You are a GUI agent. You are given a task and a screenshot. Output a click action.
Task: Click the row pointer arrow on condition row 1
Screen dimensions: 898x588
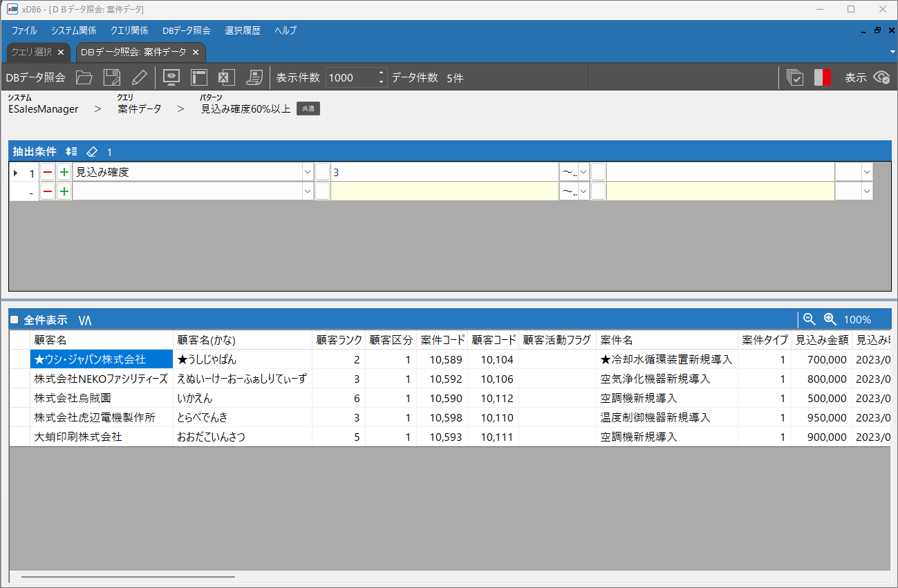(16, 173)
